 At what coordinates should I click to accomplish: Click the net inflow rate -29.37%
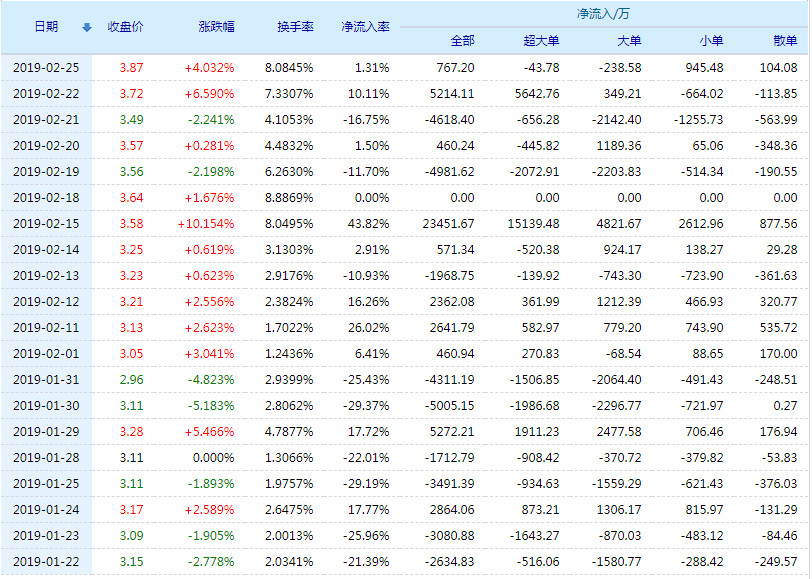pos(366,406)
